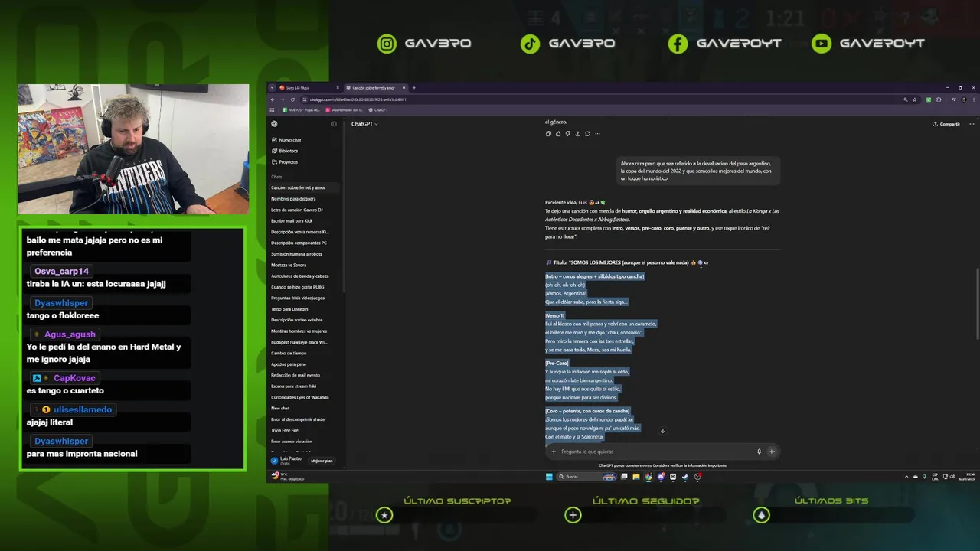Open the browser zoom magnifier icon

pos(906,99)
